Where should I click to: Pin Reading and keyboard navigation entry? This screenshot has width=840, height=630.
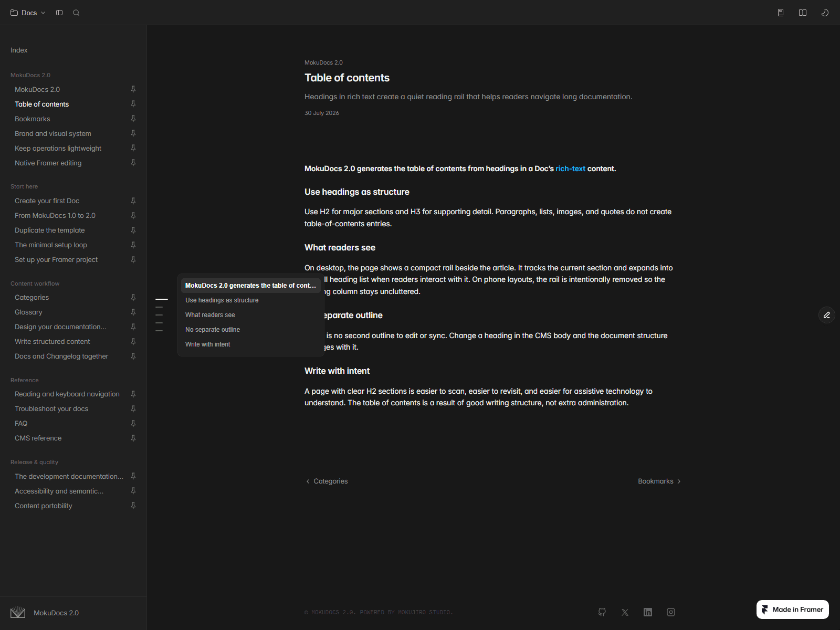coord(133,394)
